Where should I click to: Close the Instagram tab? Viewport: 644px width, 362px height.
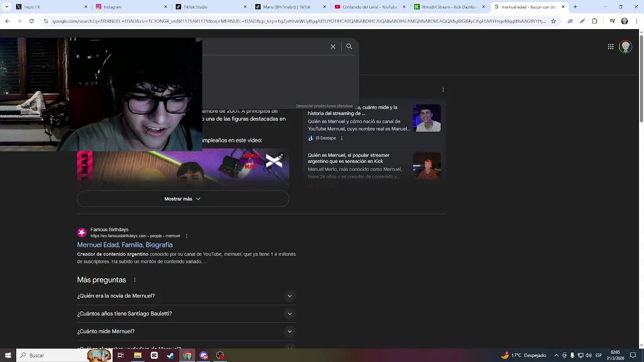pos(166,7)
